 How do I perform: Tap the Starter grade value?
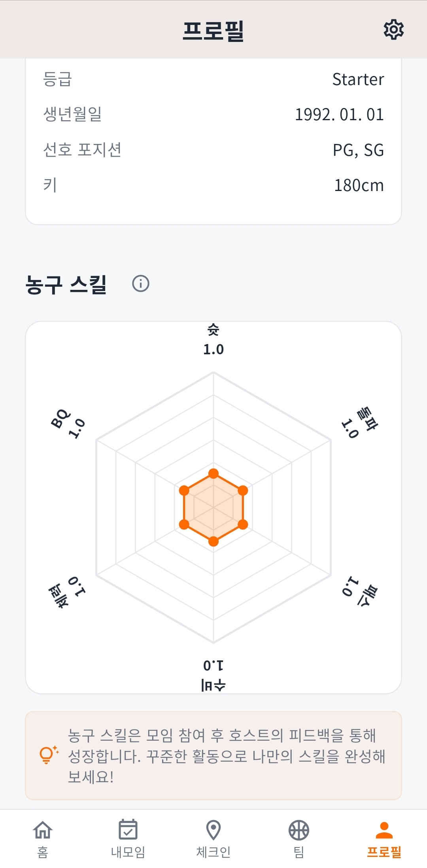(358, 79)
